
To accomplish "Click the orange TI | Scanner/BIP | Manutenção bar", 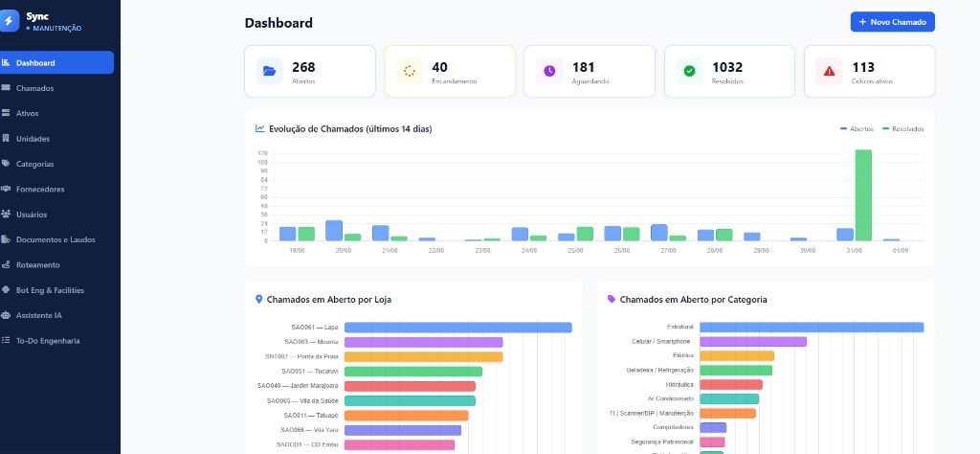I will (x=727, y=414).
